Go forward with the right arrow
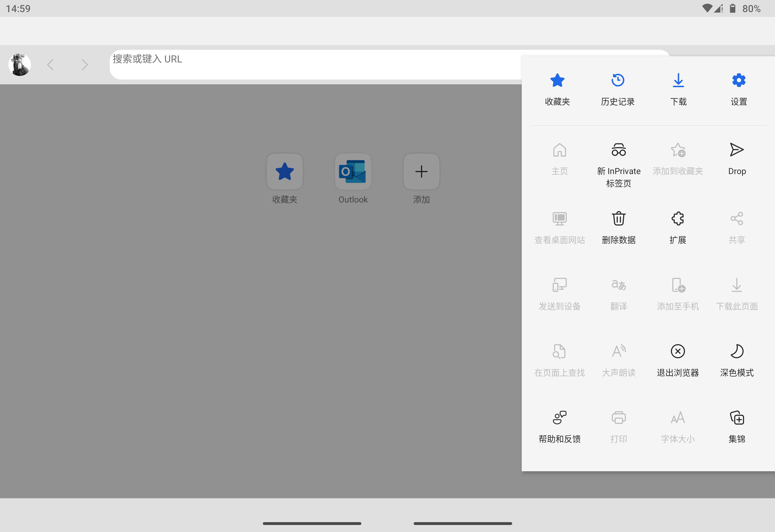Viewport: 775px width, 532px height. (x=85, y=64)
